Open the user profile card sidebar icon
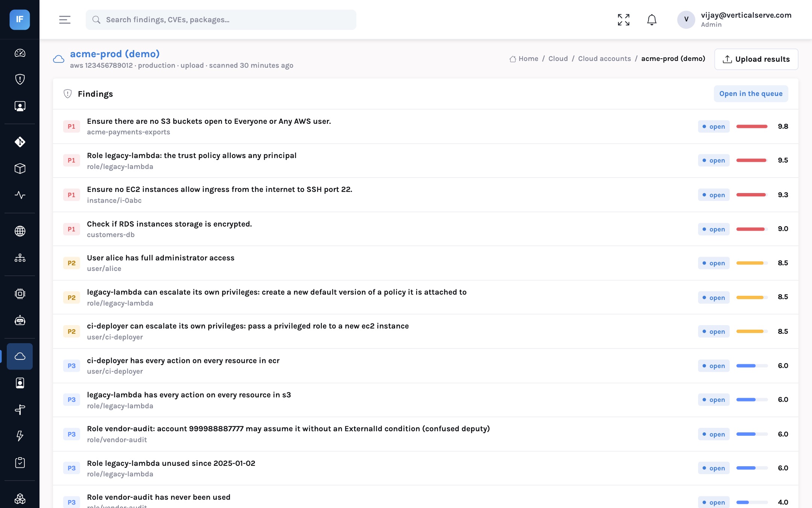The height and width of the screenshot is (508, 812). 20,383
